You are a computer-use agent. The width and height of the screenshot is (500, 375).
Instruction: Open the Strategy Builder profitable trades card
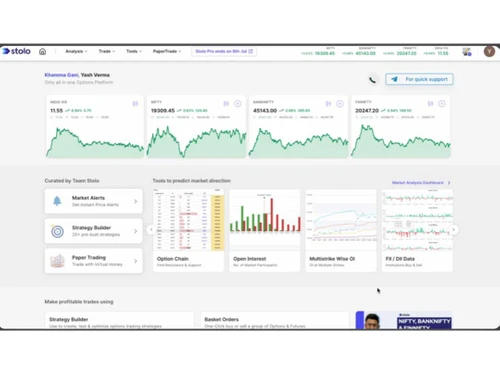point(119,321)
